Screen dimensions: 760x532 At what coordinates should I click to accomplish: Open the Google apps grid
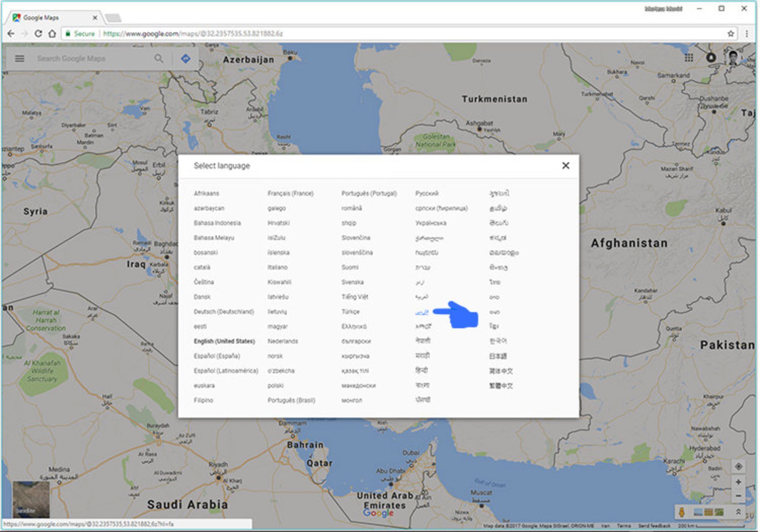(689, 58)
